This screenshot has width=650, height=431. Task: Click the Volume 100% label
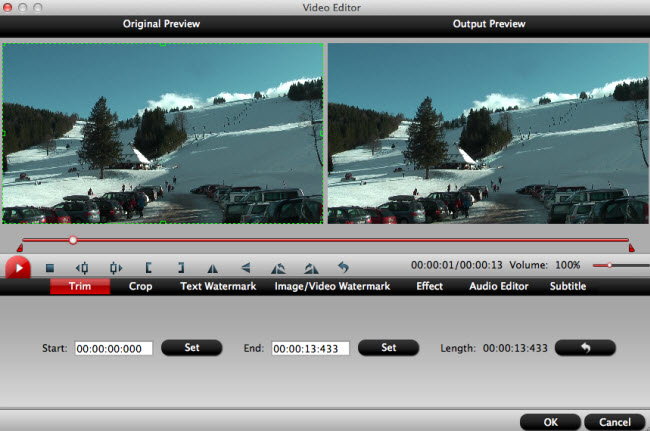(x=544, y=265)
